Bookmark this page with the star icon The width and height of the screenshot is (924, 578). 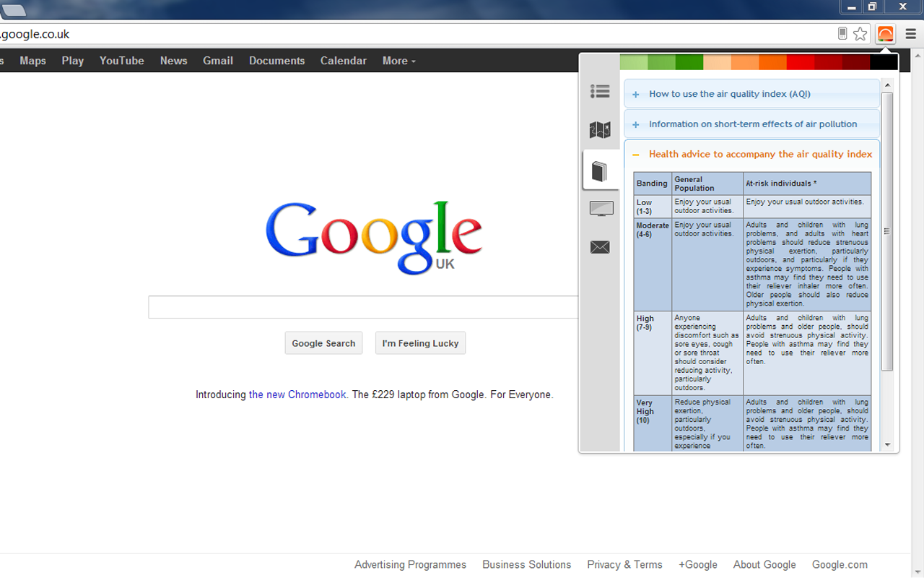(860, 34)
